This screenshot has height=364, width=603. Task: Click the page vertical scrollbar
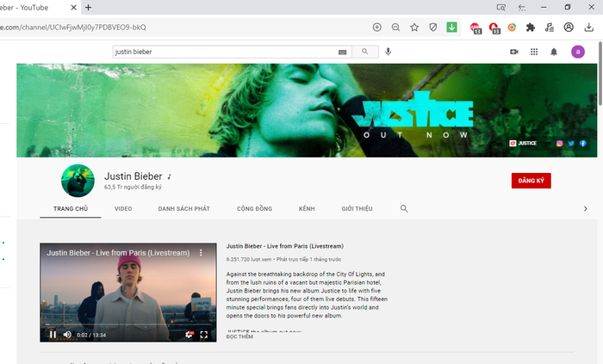[600, 73]
